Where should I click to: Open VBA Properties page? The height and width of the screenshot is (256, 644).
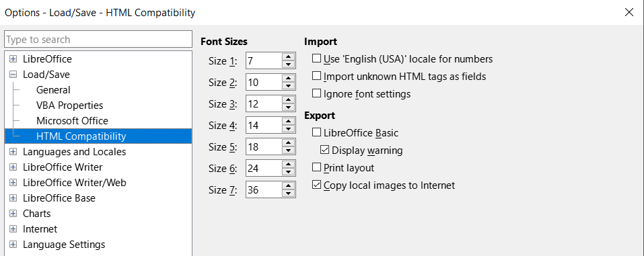click(x=69, y=105)
